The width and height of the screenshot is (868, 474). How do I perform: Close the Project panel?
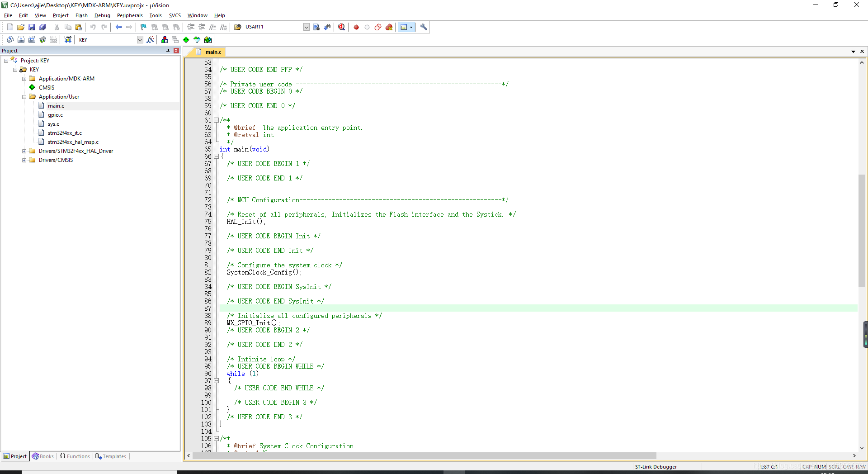click(x=176, y=51)
